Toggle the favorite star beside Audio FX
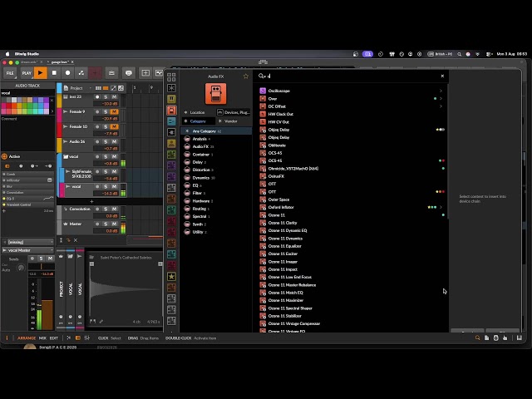The height and width of the screenshot is (399, 532). 246,76
